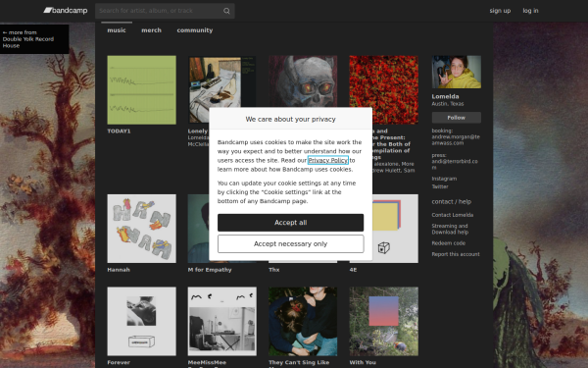Go back to more from Double Yolk Record House
This screenshot has width=588, height=368.
coord(34,39)
